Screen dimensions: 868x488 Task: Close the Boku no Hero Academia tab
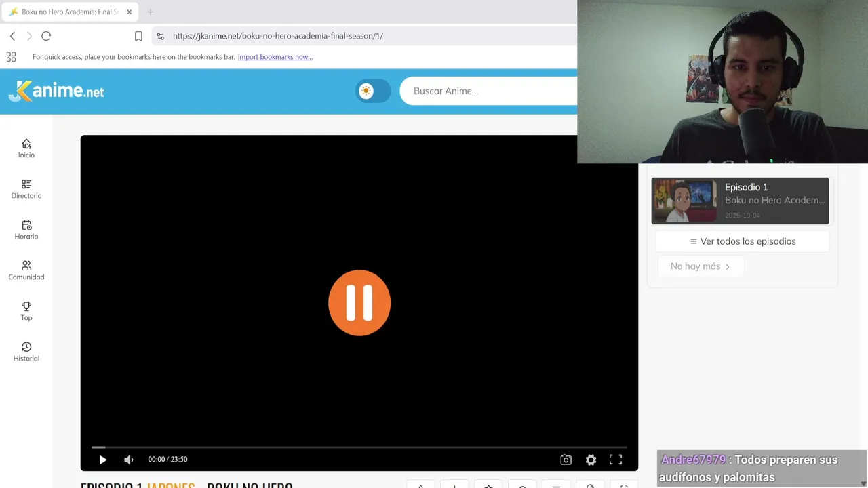[x=129, y=12]
